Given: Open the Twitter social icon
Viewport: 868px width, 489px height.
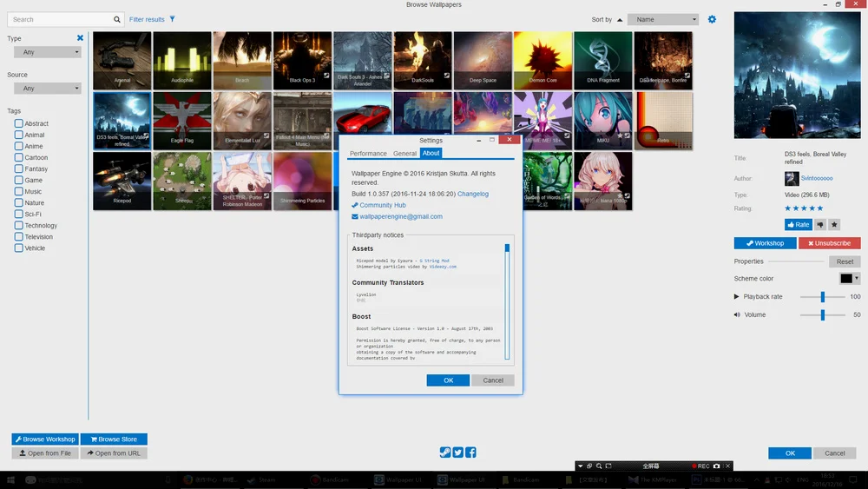Looking at the screenshot, I should click(x=457, y=452).
